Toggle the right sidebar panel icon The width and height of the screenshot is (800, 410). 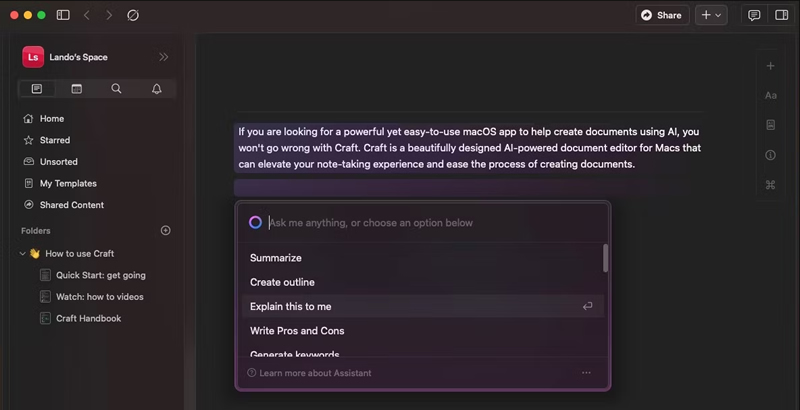(x=782, y=15)
